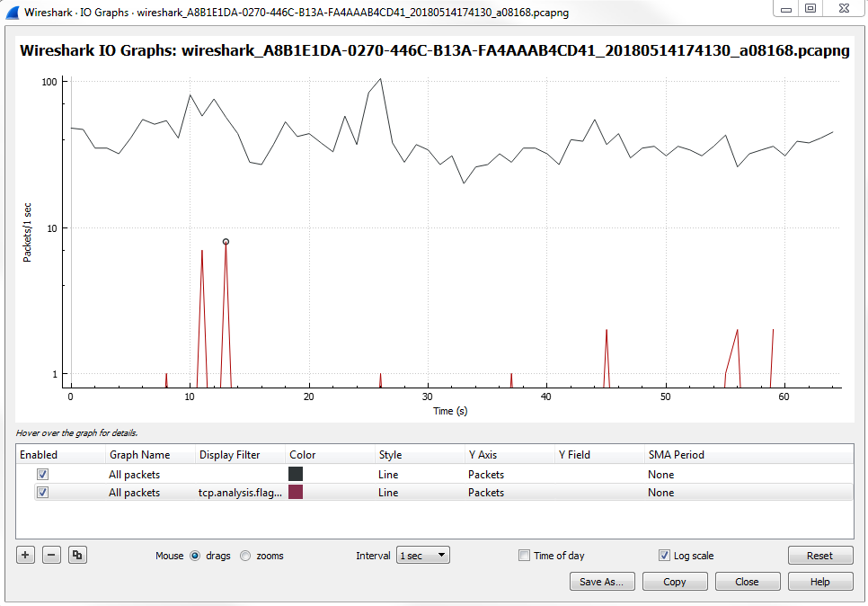The width and height of the screenshot is (868, 606).
Task: Sort by the Enabled column header
Action: [60, 454]
